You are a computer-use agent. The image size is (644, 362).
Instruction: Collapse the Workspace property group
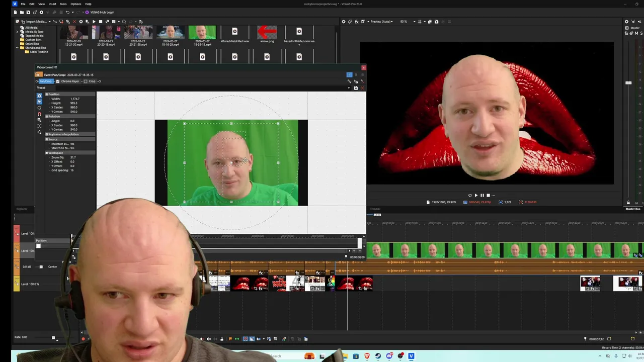(47, 153)
